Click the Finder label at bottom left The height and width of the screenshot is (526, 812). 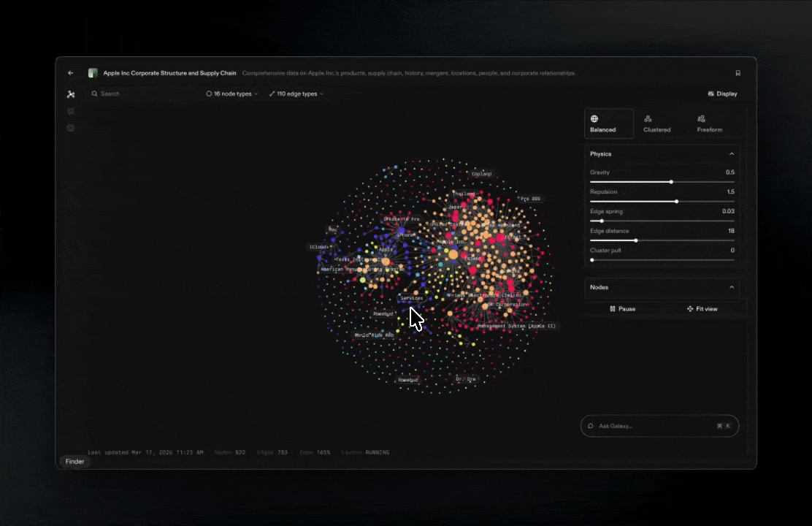click(x=74, y=461)
